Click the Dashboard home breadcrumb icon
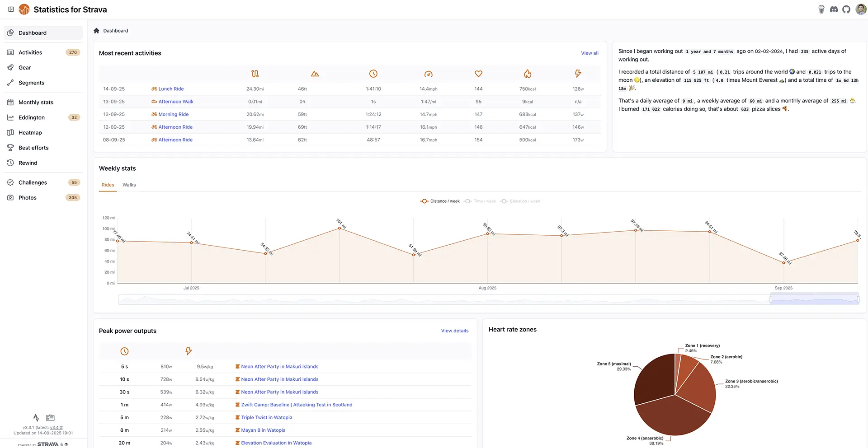The width and height of the screenshot is (868, 448). 96,31
